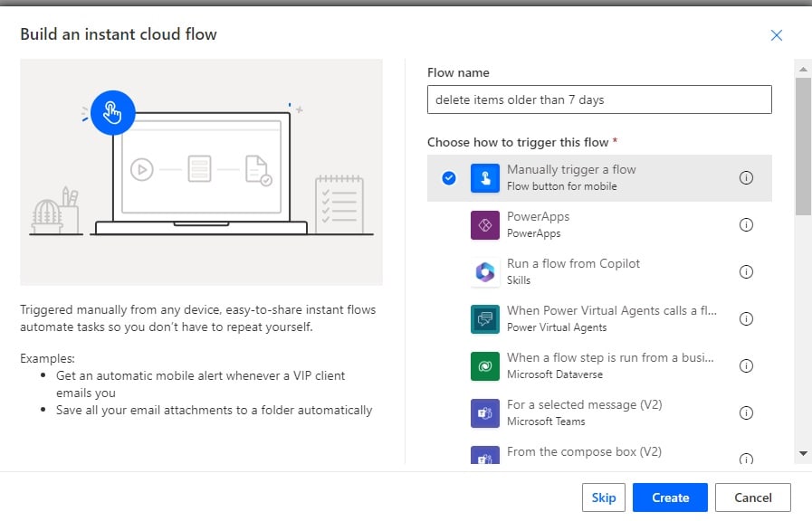Select For a selected message (V2) trigger
812x521 pixels.
tap(599, 413)
